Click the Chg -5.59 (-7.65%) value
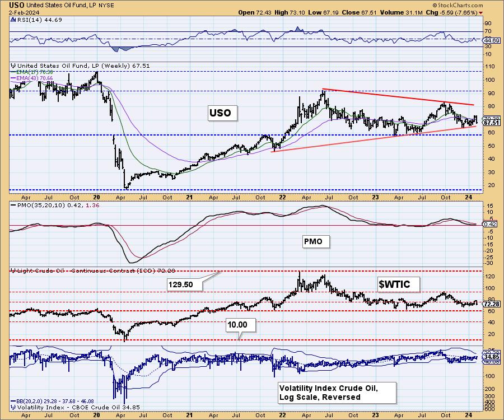Viewport: 504px width, 420px height. 451,12
